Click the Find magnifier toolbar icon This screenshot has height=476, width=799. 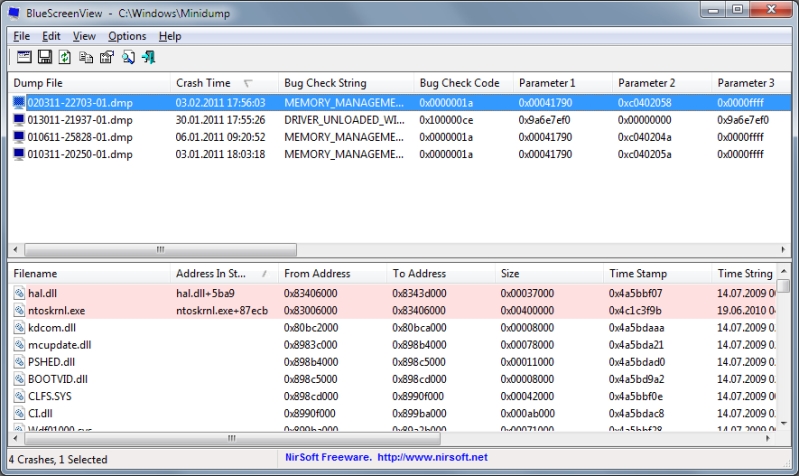[128, 57]
